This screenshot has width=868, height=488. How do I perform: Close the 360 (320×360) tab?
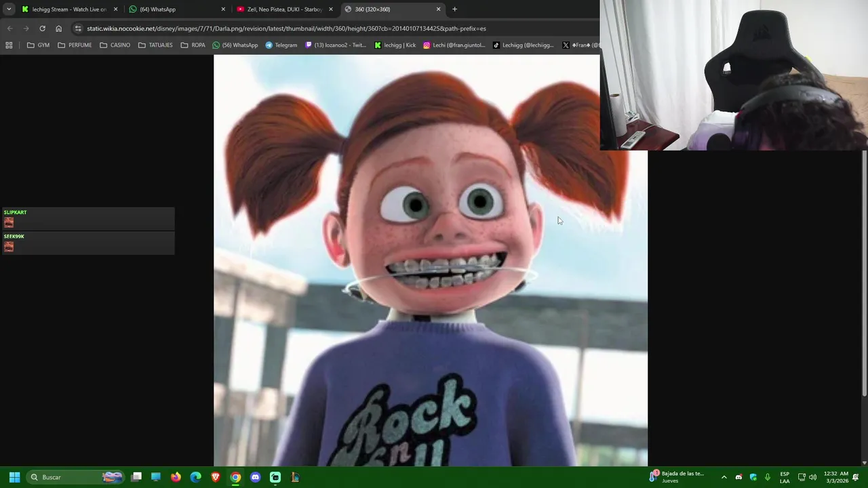coord(438,9)
